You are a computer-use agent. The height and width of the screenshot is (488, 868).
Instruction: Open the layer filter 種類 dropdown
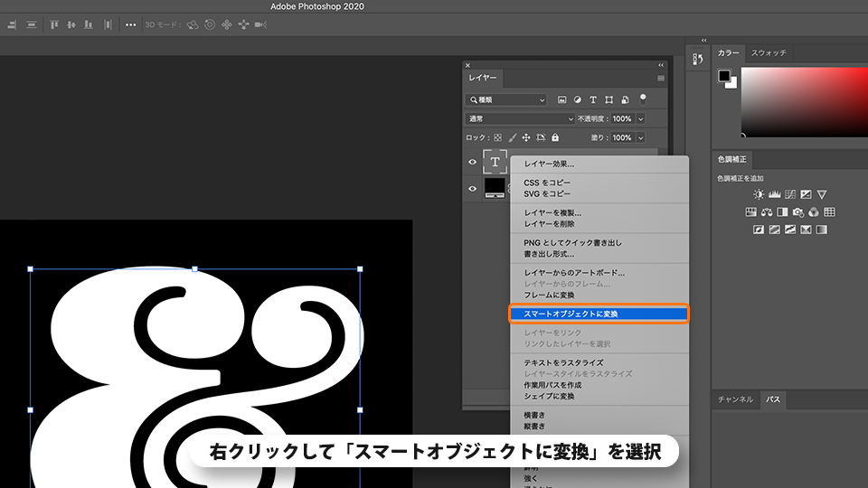coord(506,99)
